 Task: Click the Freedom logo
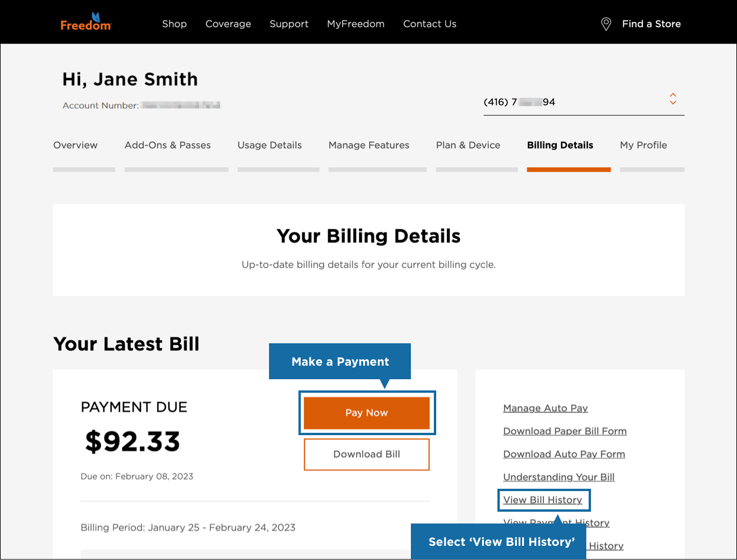click(x=86, y=22)
